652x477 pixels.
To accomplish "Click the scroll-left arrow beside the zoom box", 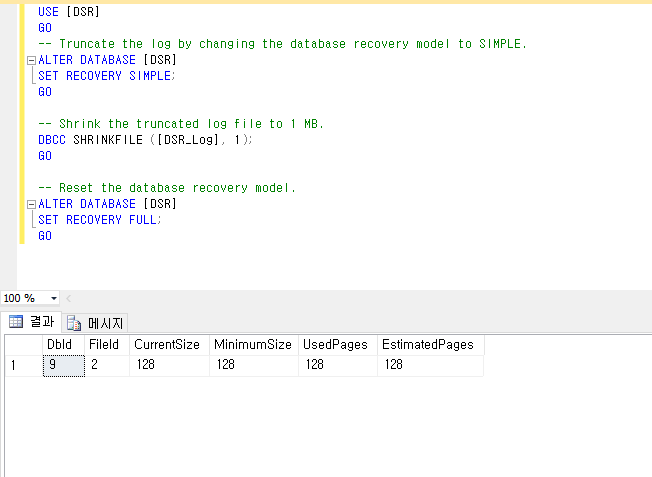I will click(x=68, y=299).
